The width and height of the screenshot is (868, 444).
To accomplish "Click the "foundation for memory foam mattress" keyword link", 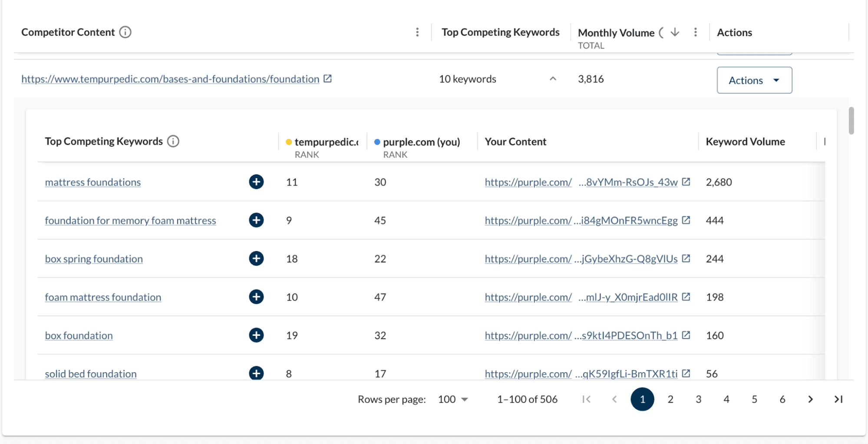I will coord(130,220).
